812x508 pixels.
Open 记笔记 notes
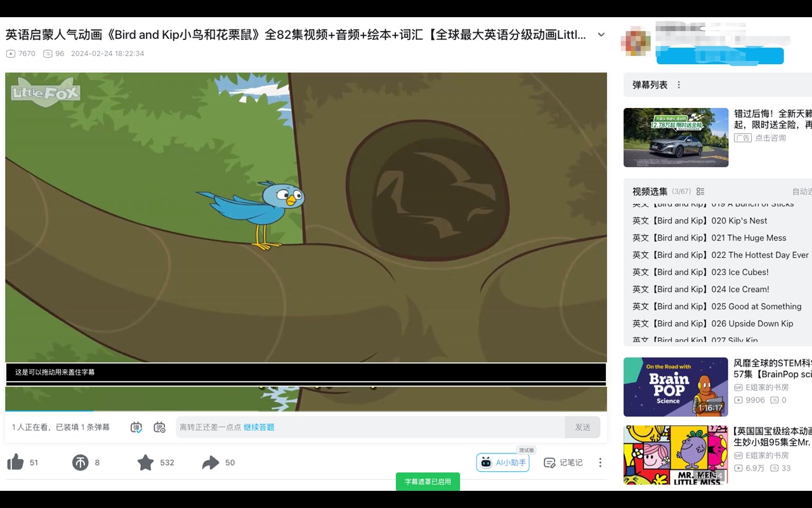tap(563, 462)
